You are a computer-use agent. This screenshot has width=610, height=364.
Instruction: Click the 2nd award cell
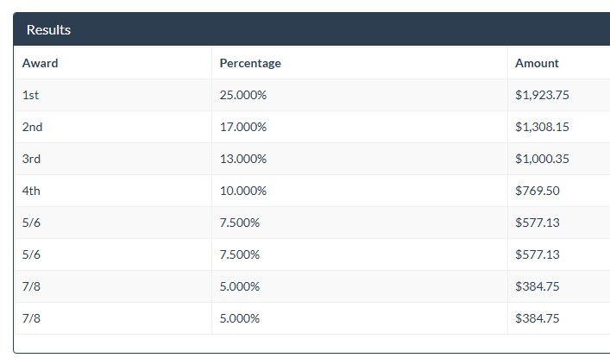point(33,127)
